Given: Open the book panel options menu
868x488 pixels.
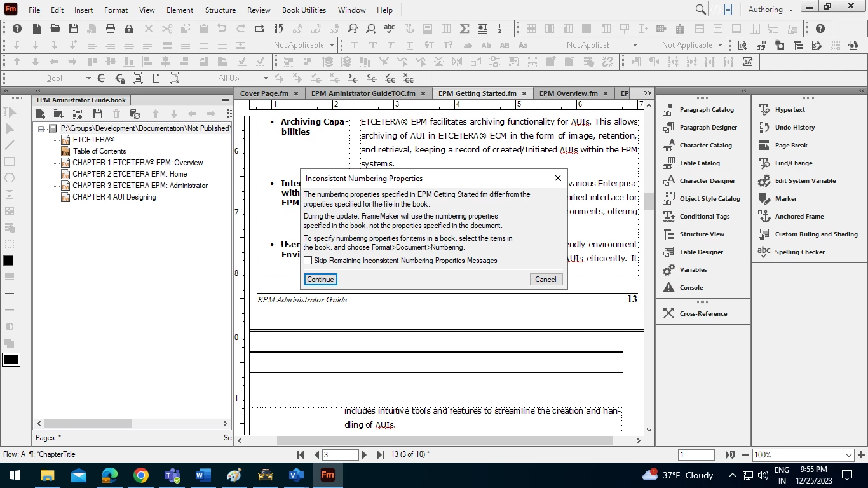Looking at the screenshot, I should tap(225, 100).
